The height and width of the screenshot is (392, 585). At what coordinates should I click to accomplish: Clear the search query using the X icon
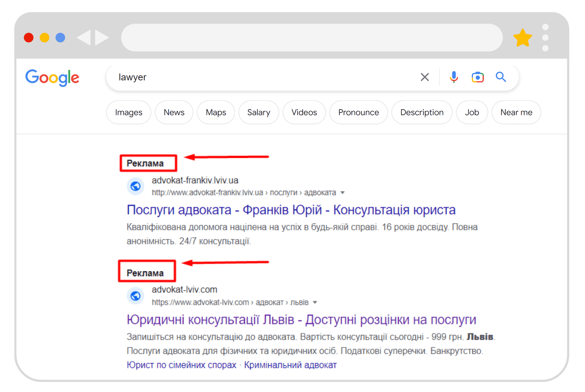425,77
